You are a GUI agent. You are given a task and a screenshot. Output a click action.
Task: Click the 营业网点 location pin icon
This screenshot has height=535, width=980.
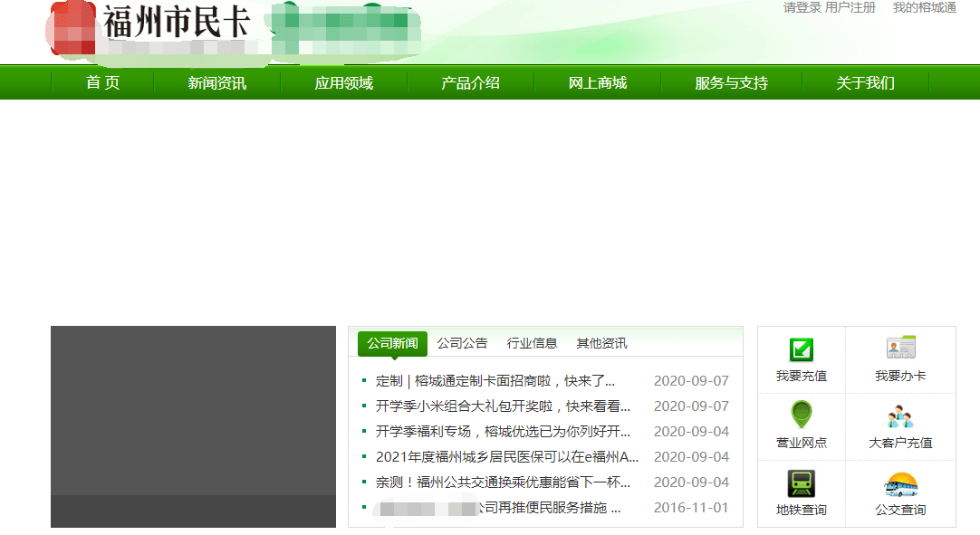pos(801,416)
